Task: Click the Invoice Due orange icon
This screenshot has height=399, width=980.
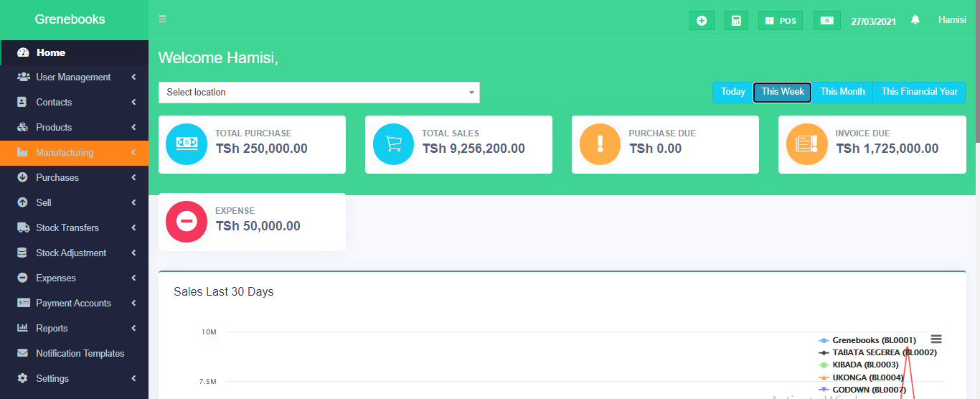Action: click(806, 144)
